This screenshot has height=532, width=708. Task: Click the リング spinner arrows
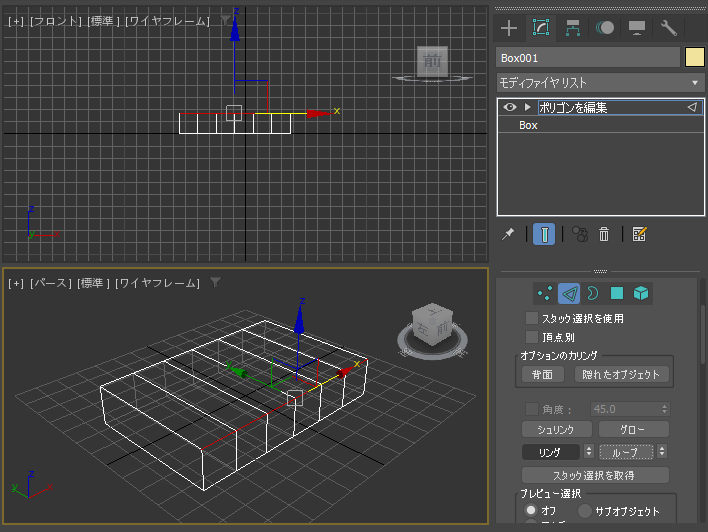click(588, 452)
